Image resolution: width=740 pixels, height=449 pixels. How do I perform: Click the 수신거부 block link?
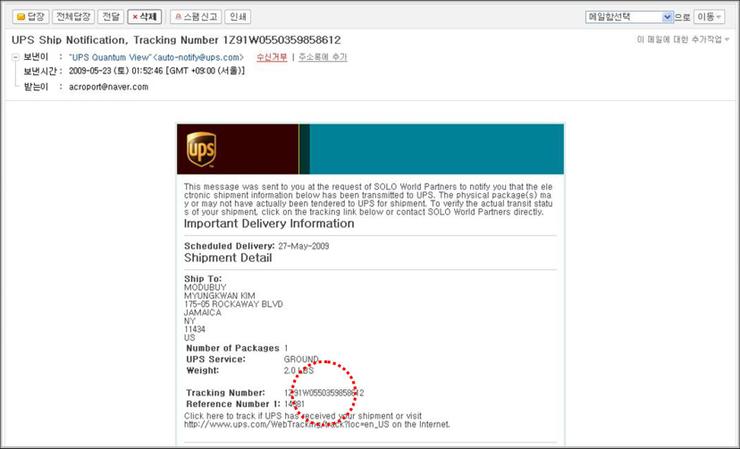coord(272,57)
